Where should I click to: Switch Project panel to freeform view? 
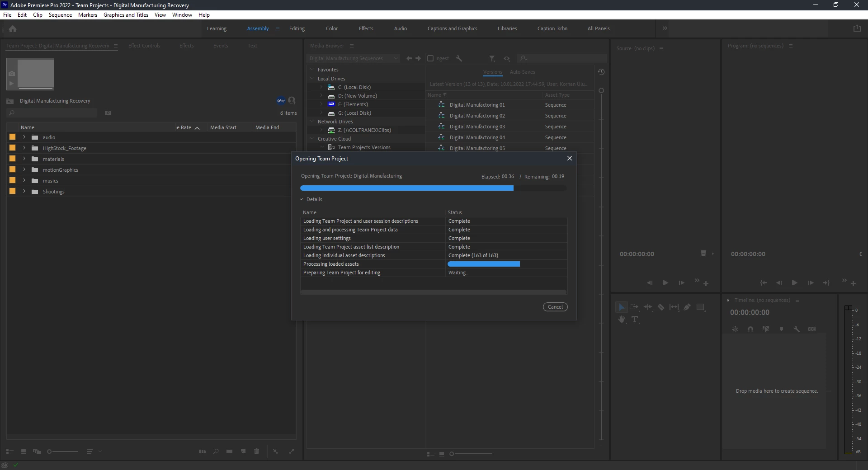click(37, 451)
